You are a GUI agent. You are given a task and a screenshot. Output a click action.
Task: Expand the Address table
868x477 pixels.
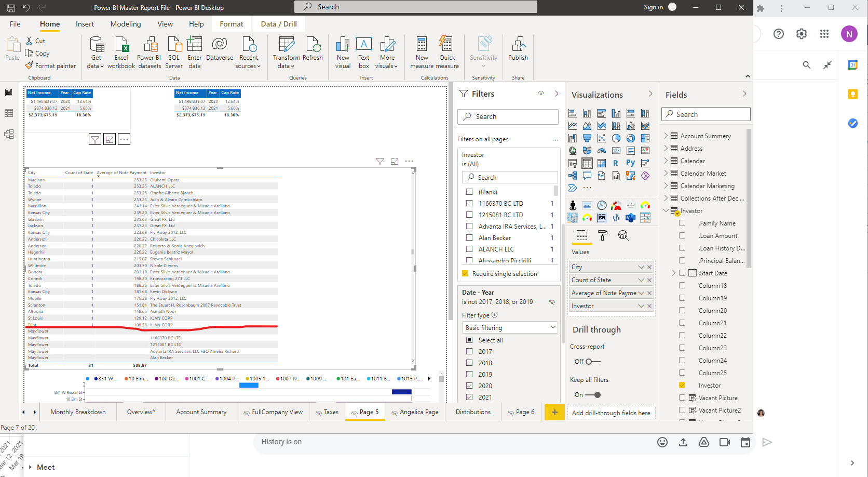(x=666, y=148)
